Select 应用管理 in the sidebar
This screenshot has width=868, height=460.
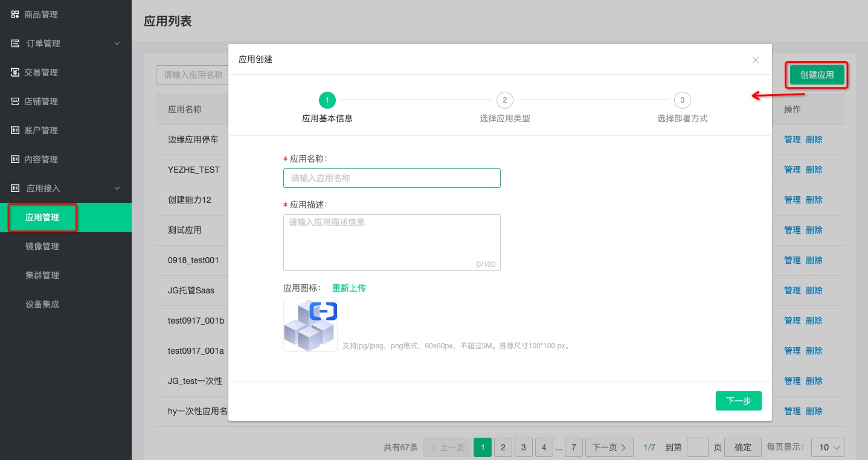point(42,217)
